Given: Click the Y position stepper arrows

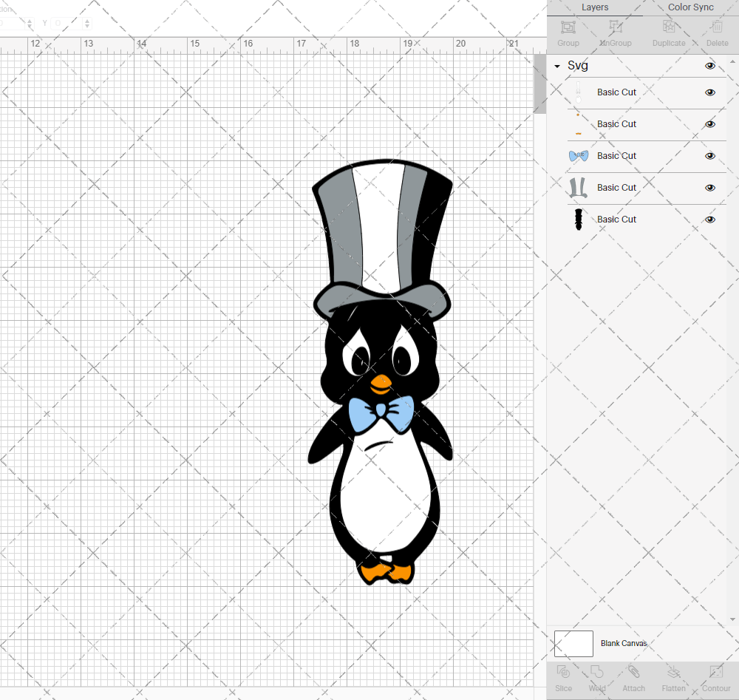Looking at the screenshot, I should tap(86, 23).
